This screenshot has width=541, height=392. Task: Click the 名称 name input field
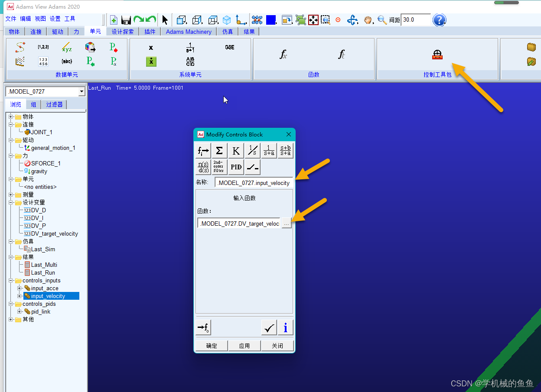254,183
